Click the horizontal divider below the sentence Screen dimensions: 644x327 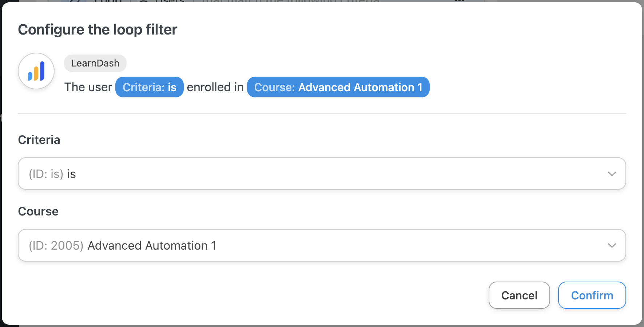322,114
